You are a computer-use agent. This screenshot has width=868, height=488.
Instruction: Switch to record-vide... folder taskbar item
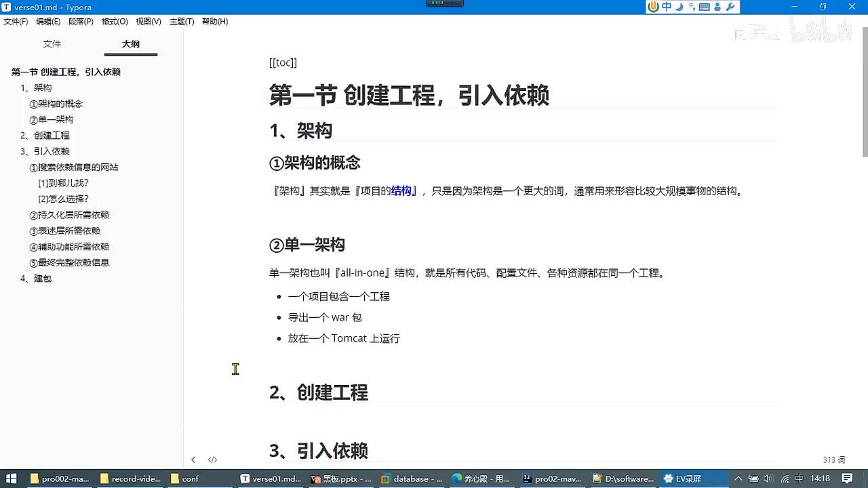click(x=130, y=479)
